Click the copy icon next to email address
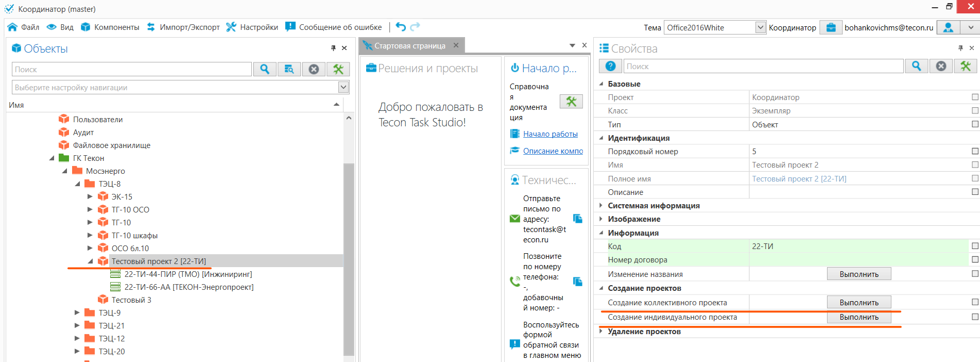The width and height of the screenshot is (980, 362). click(578, 219)
